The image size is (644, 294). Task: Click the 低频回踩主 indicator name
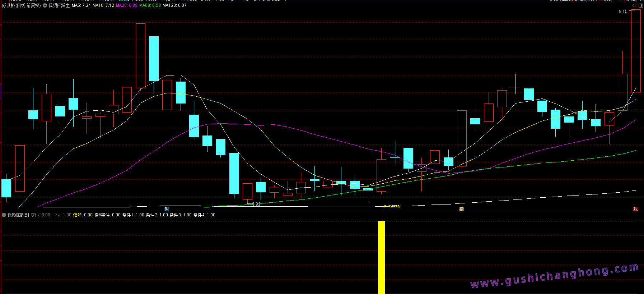(59, 6)
